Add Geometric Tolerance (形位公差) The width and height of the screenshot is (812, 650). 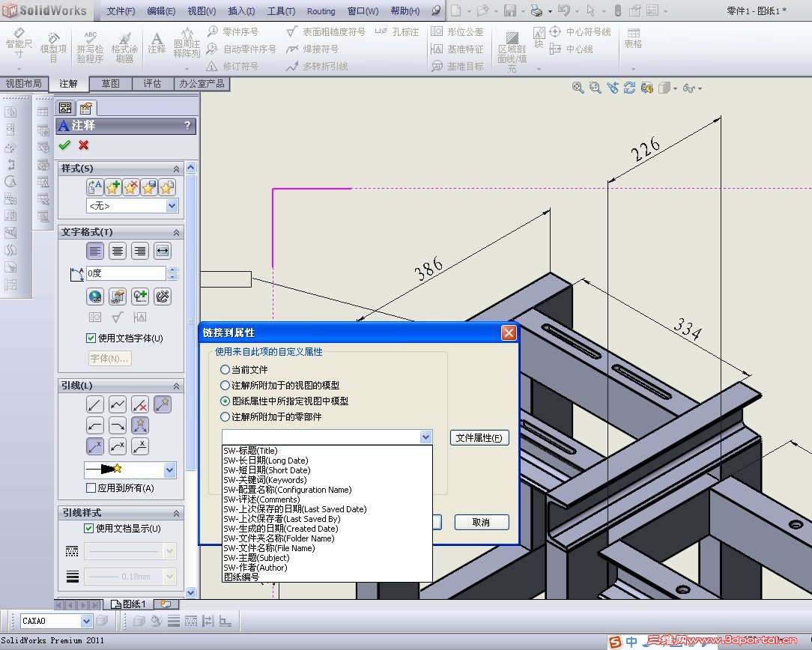point(457,31)
